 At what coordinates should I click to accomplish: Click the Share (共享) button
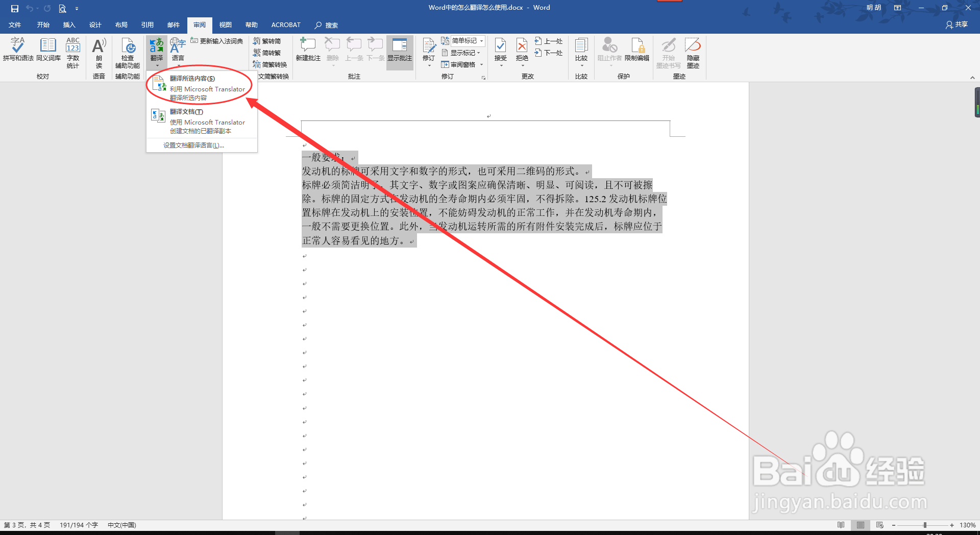pyautogui.click(x=957, y=25)
